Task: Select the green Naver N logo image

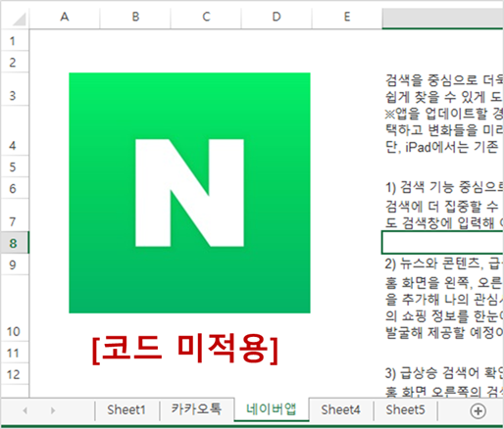Action: point(189,193)
